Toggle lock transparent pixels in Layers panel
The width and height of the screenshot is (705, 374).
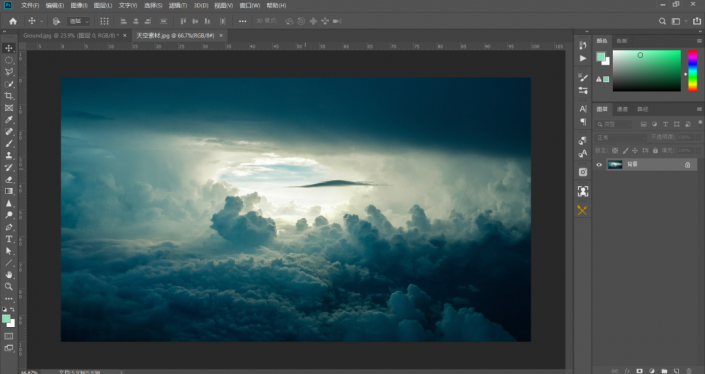615,151
